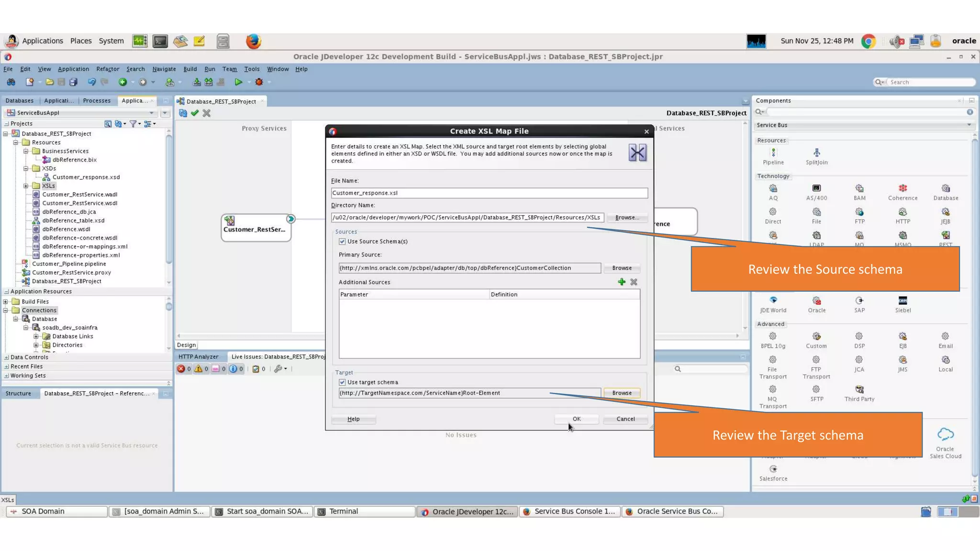
Task: Switch to the Structure tab
Action: pos(18,394)
